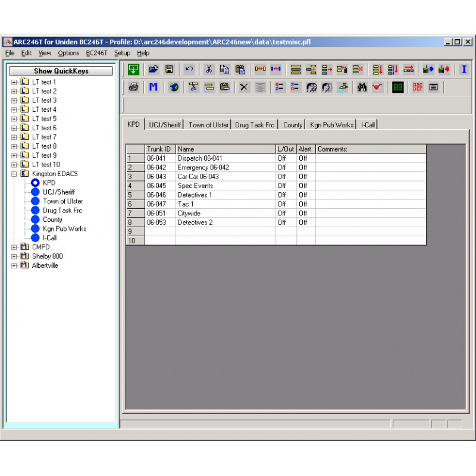Screen dimensions: 476x476
Task: Expand the Shelby 800 node
Action: (14, 256)
